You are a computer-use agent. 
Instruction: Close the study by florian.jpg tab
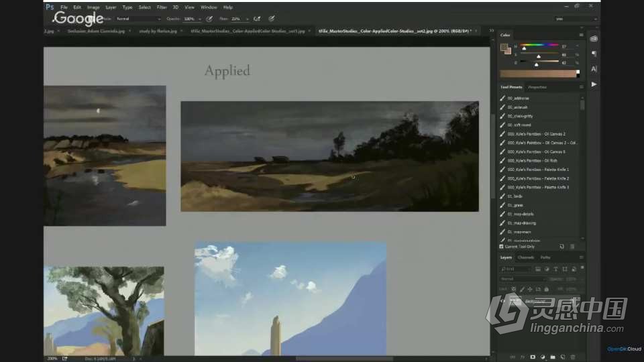(181, 32)
